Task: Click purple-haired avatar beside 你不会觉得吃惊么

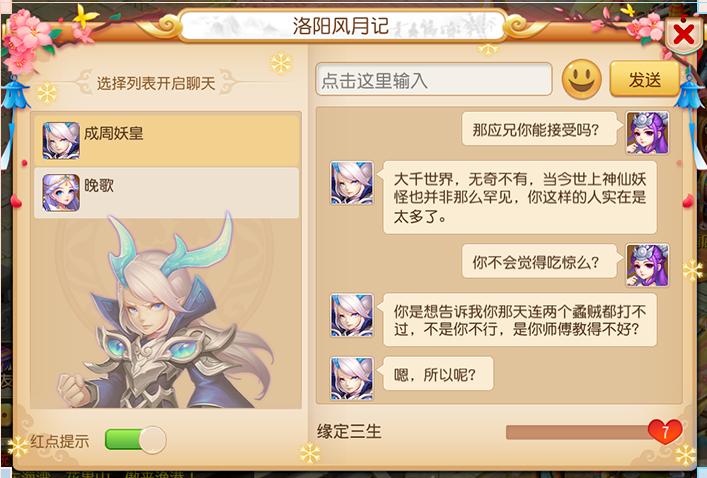Action: tap(647, 266)
